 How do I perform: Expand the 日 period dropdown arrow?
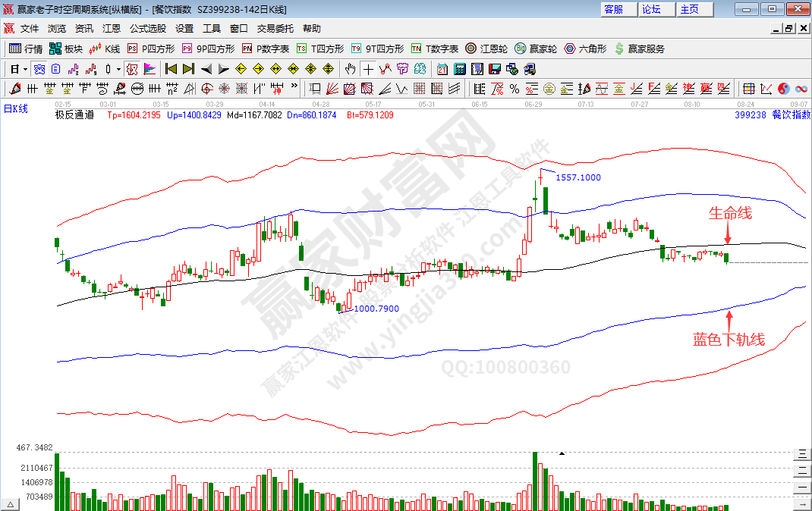tap(25, 69)
